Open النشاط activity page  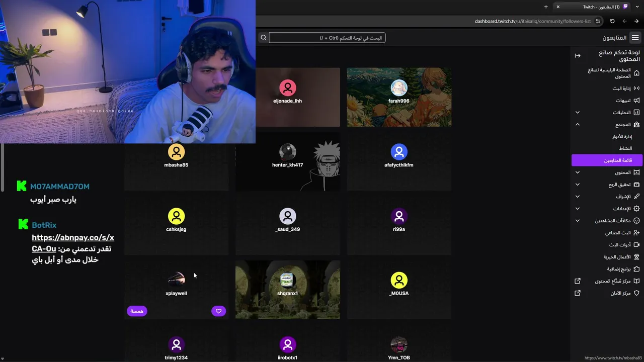(x=625, y=148)
